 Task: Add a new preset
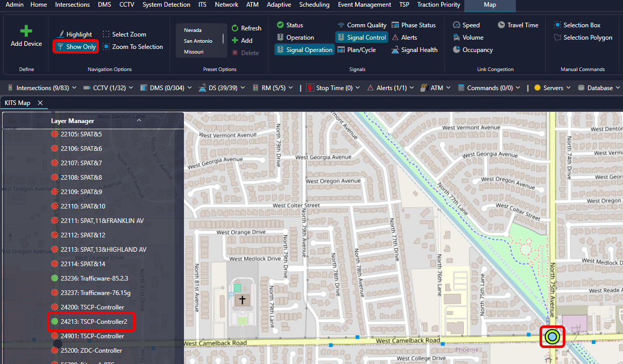[x=242, y=41]
